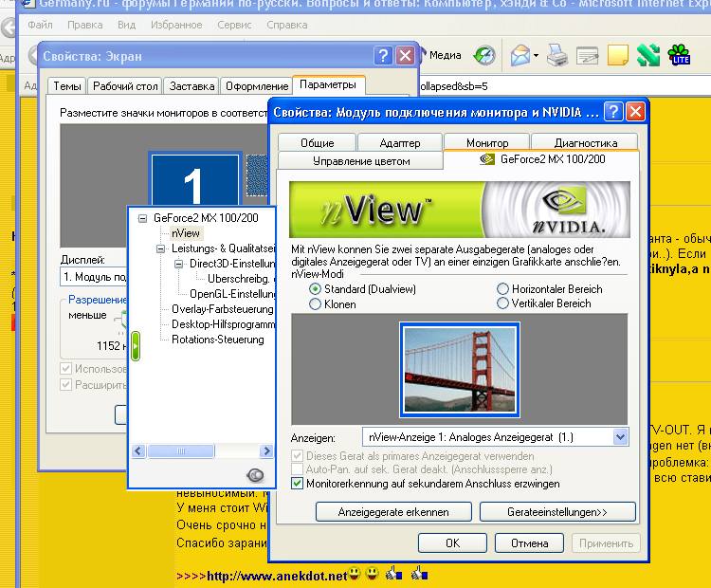Open the dropdown arrow beside the Mail icon
Image resolution: width=711 pixels, height=588 pixels.
click(536, 56)
